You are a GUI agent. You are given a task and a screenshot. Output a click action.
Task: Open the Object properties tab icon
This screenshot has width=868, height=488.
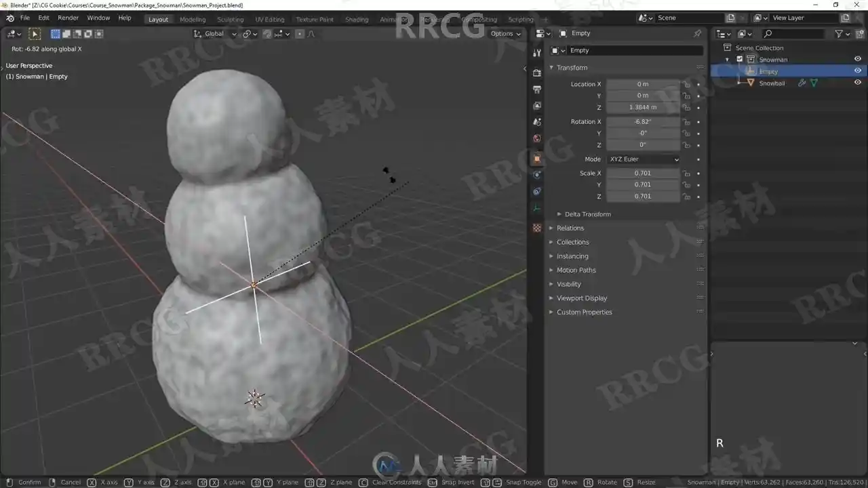click(537, 159)
